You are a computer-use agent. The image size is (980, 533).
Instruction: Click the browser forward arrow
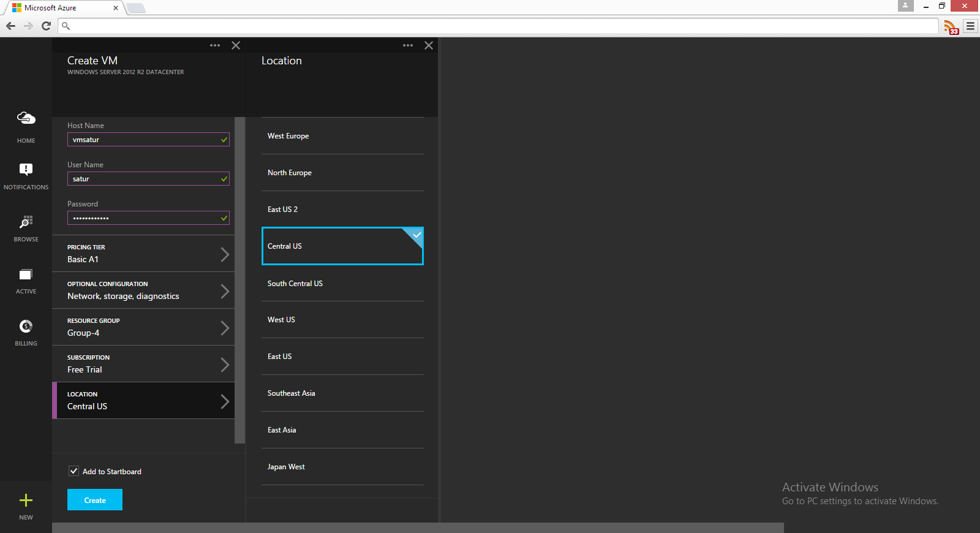(x=28, y=26)
